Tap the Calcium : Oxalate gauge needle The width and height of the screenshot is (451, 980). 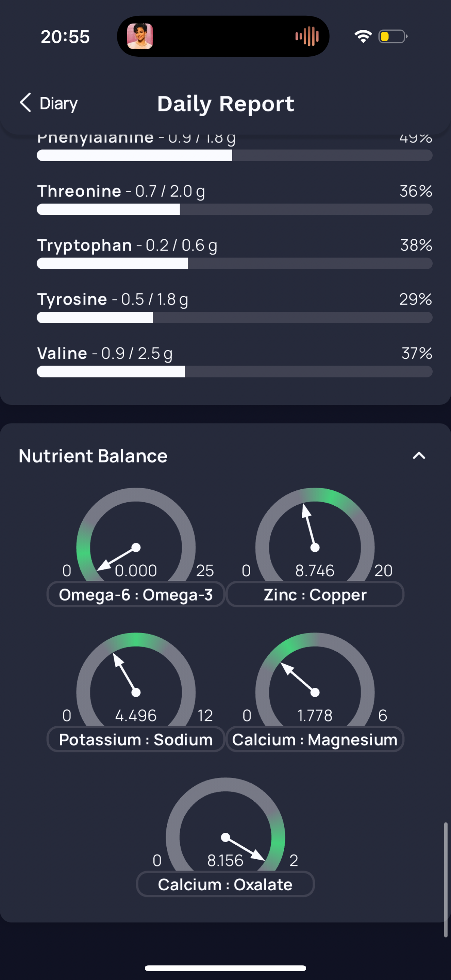coord(244,848)
